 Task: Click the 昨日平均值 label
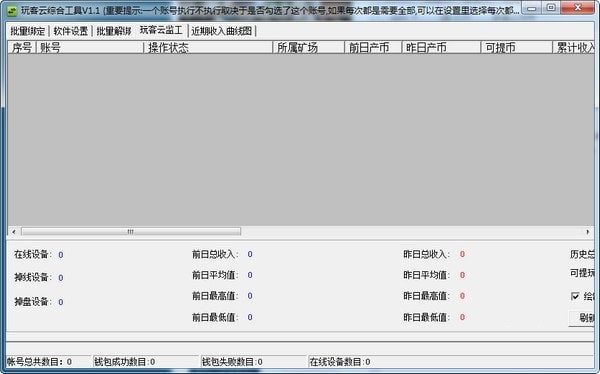[x=427, y=275]
